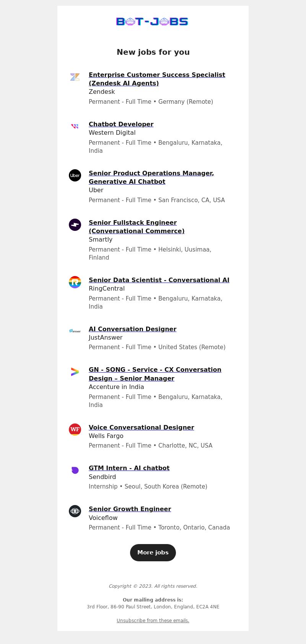Open the Voice Conversational Designer job
Screen dimensions: 306x644
coord(142,427)
